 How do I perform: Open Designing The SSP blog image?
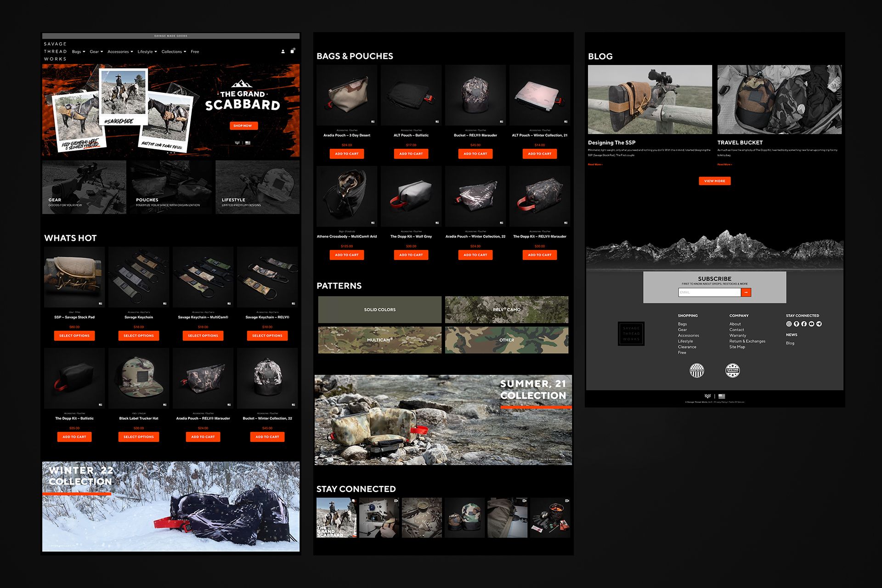point(650,99)
